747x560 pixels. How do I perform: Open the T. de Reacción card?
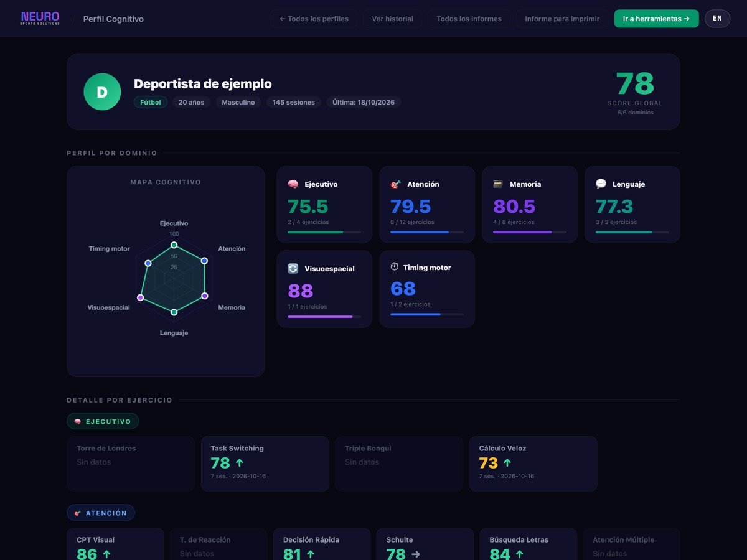coord(218,544)
